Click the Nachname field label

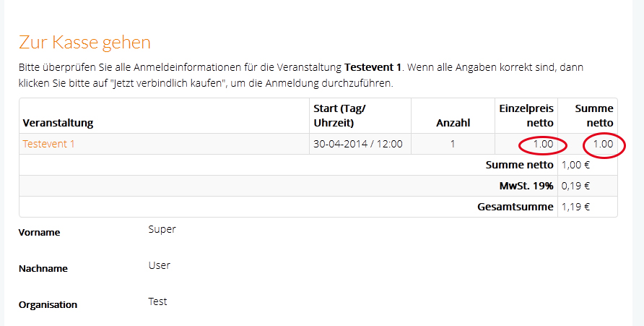click(43, 269)
